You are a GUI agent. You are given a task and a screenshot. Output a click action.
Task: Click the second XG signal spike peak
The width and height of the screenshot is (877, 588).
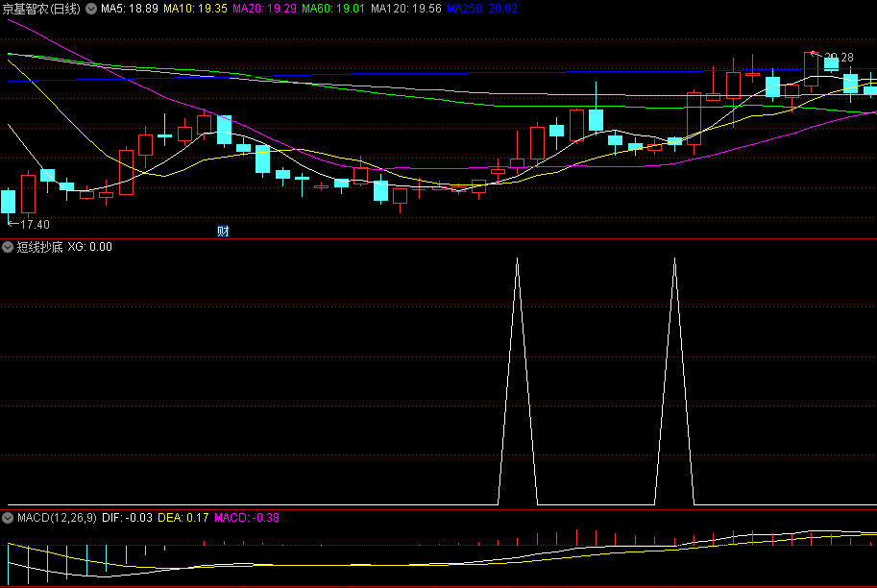(x=674, y=259)
